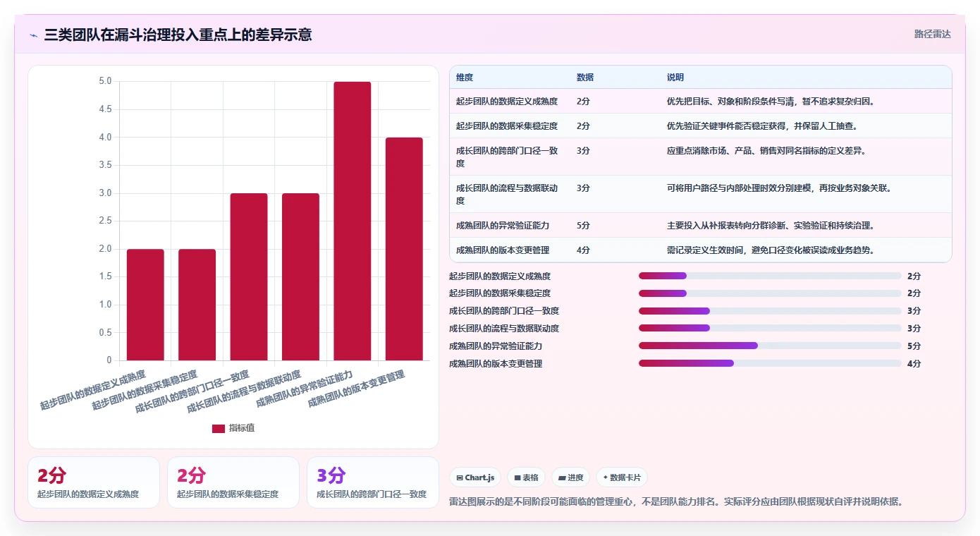Click the 5分 value beside the progress bar
Screen dimensions: 980x536
coord(914,346)
